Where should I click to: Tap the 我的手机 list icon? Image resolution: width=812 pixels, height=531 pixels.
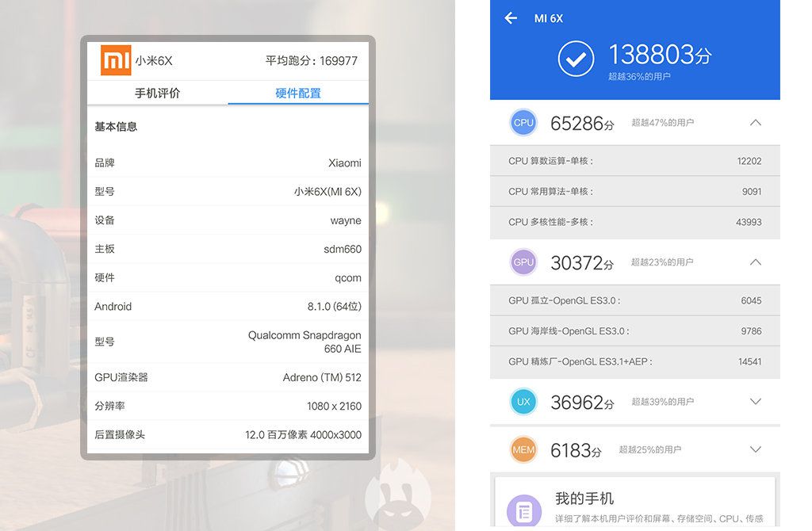coord(523,512)
